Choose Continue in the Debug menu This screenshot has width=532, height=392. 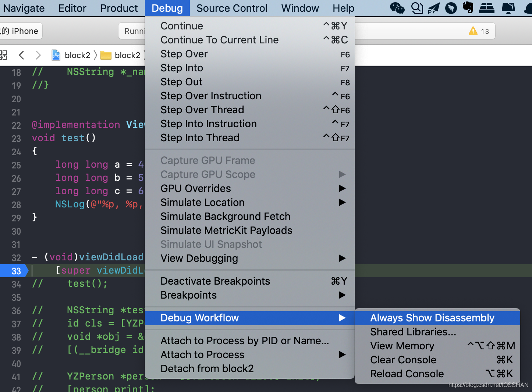pos(250,26)
